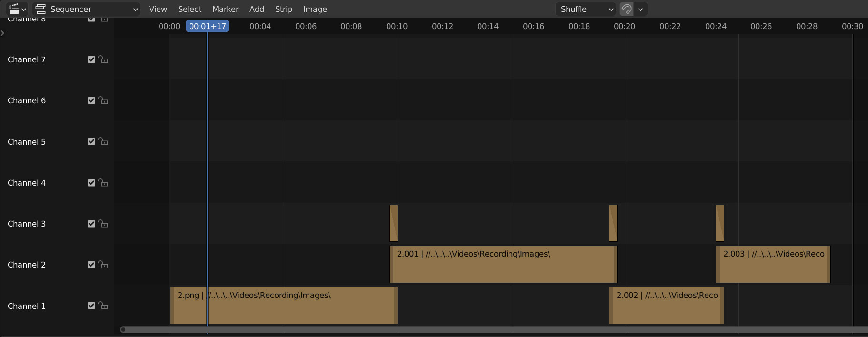Screen dimensions: 868x337
Task: Lock Channel 5 with padlock icon
Action: (103, 141)
